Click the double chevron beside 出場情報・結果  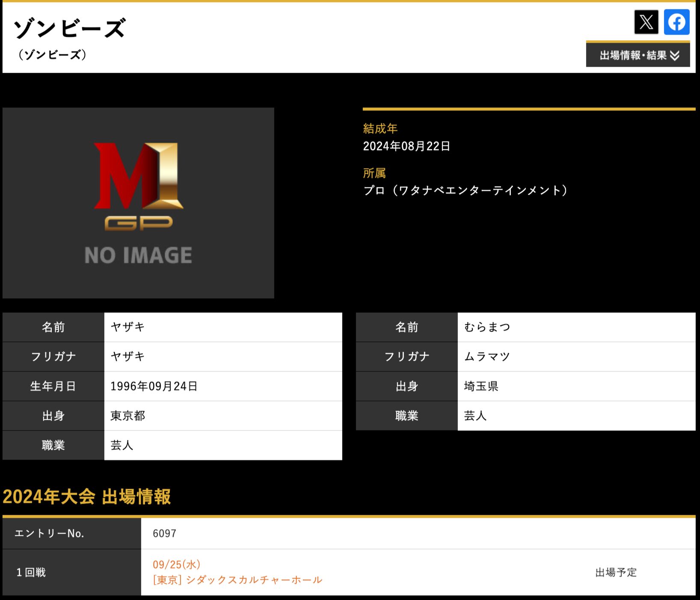675,56
